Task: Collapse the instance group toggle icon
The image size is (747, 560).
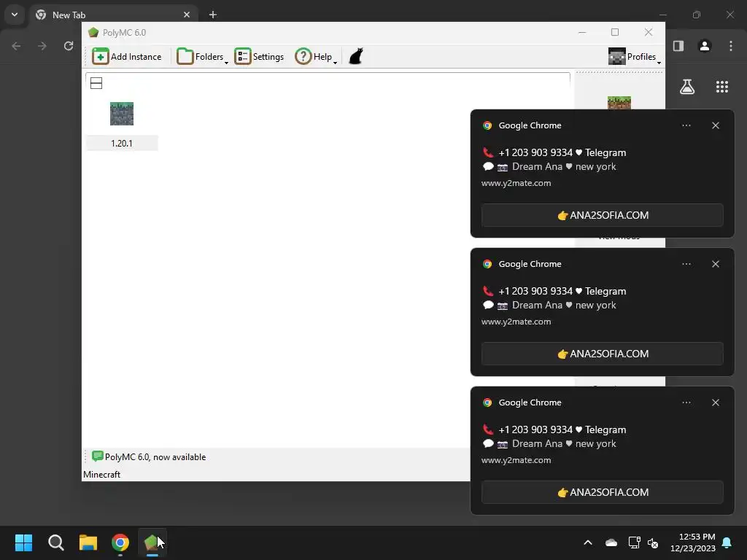Action: click(x=96, y=83)
